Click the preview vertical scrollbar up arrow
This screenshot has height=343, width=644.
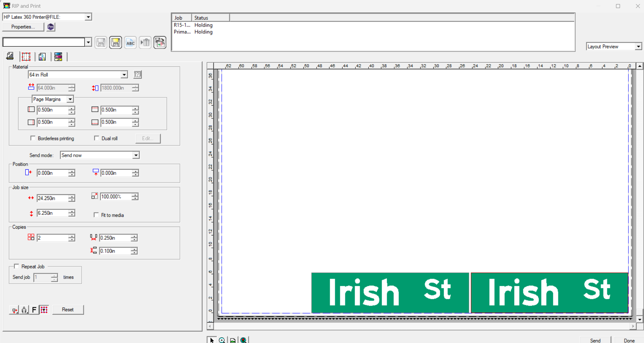tap(640, 66)
